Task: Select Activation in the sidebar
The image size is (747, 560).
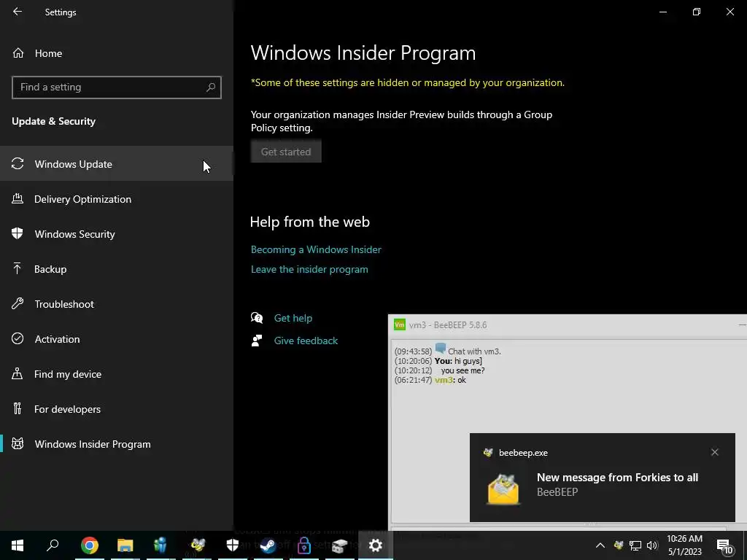Action: point(116,339)
